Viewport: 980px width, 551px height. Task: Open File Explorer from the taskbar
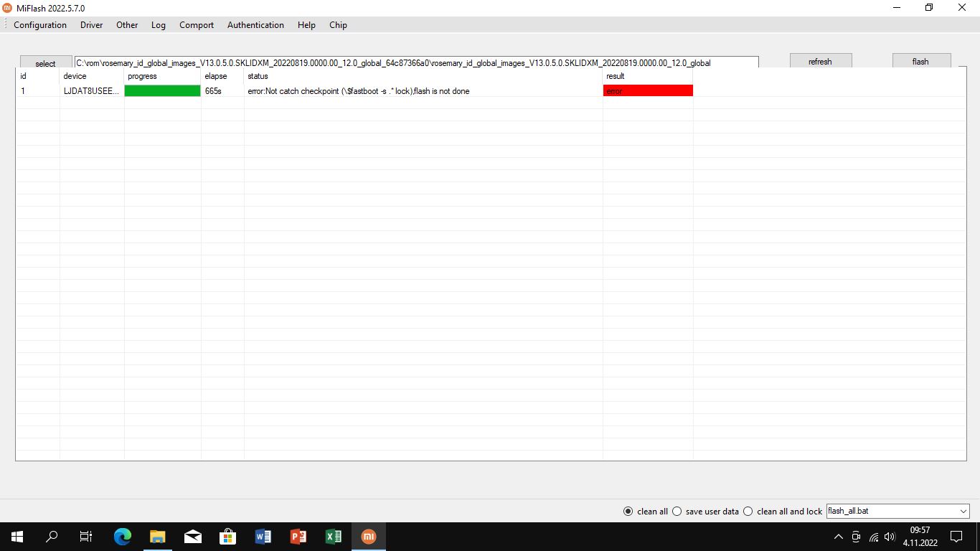tap(158, 537)
